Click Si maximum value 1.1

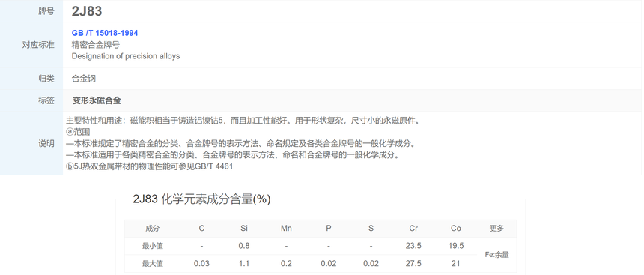point(244,264)
